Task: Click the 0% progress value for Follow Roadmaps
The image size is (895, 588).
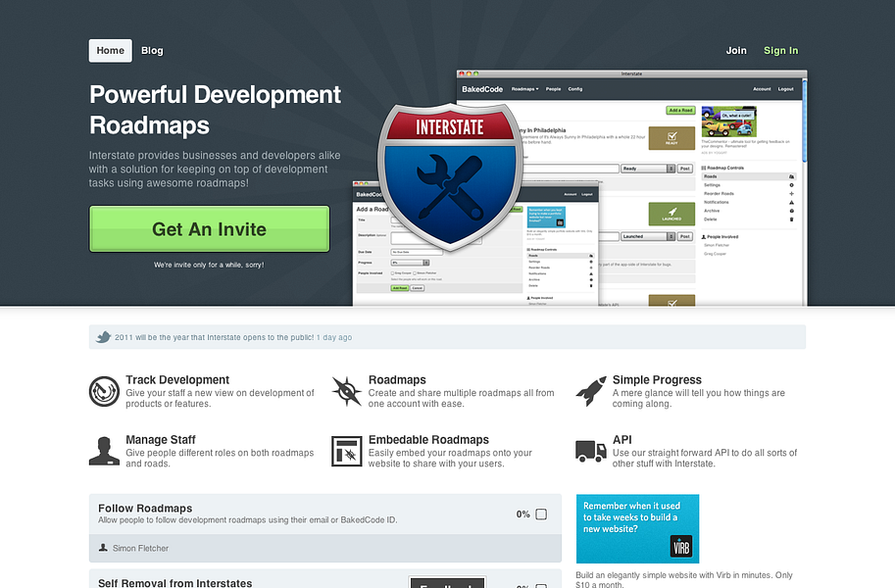Action: (523, 514)
